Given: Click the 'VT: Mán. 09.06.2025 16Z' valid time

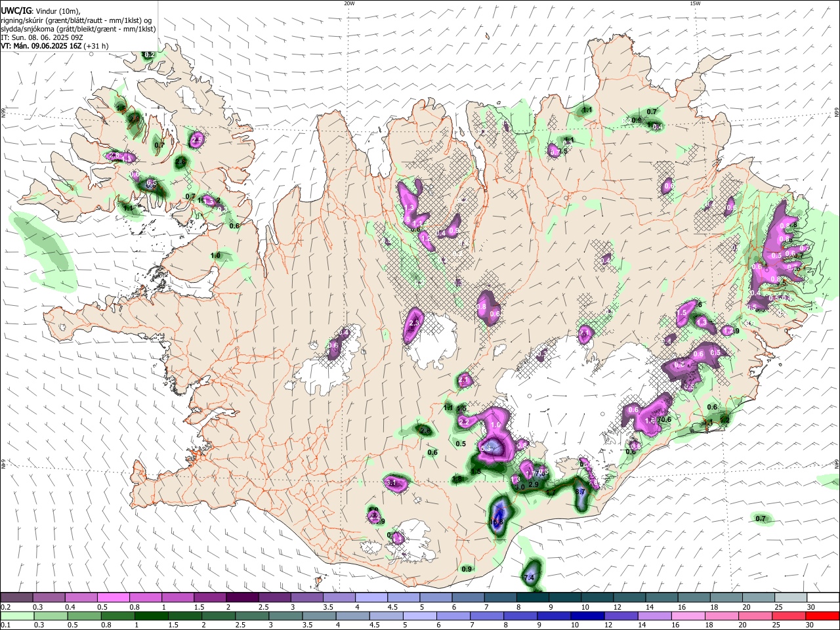Looking at the screenshot, I should [x=40, y=46].
